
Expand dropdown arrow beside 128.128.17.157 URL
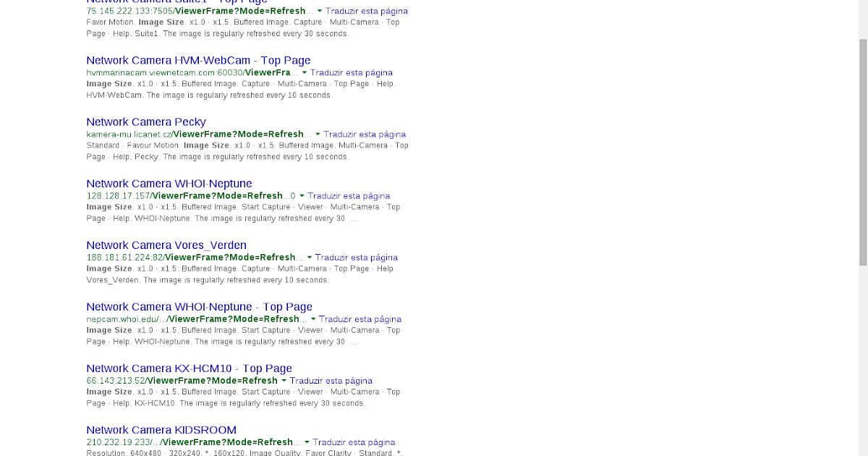coord(302,196)
